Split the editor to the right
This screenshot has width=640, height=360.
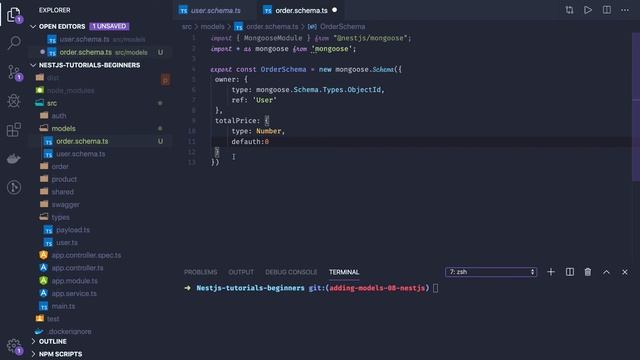(607, 10)
